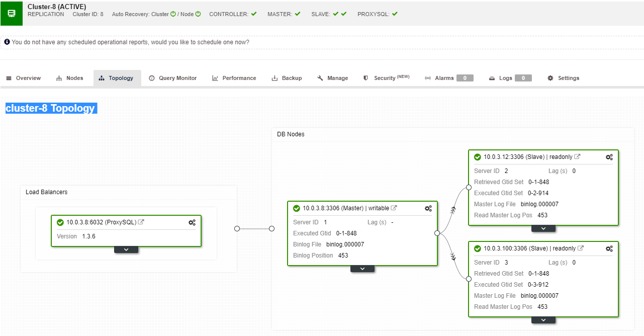Click Cluster-8 (ACTIVE) title

point(57,7)
